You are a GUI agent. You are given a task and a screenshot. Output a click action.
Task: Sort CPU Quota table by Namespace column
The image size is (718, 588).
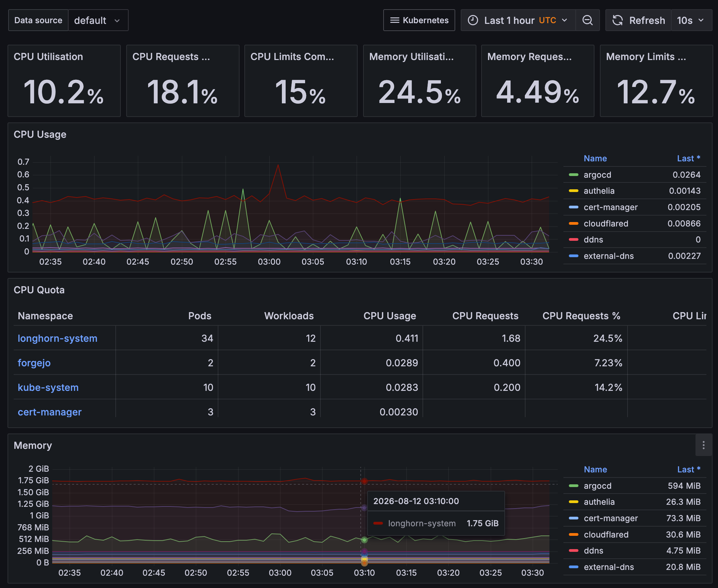45,316
